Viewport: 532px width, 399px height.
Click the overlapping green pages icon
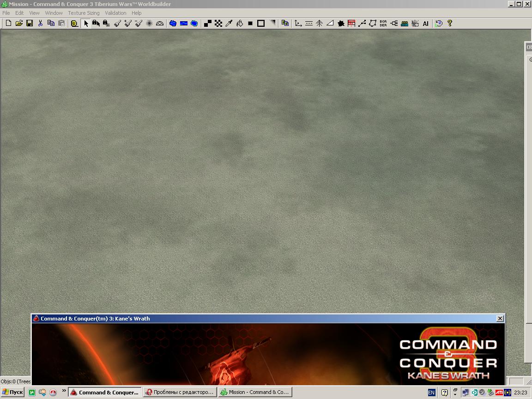[x=285, y=23]
